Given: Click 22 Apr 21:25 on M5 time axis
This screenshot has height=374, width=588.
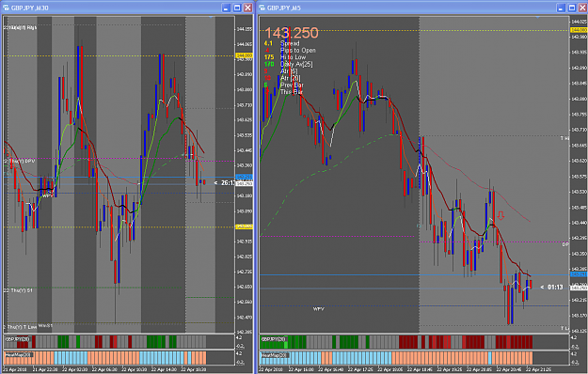Looking at the screenshot, I should coord(539,369).
